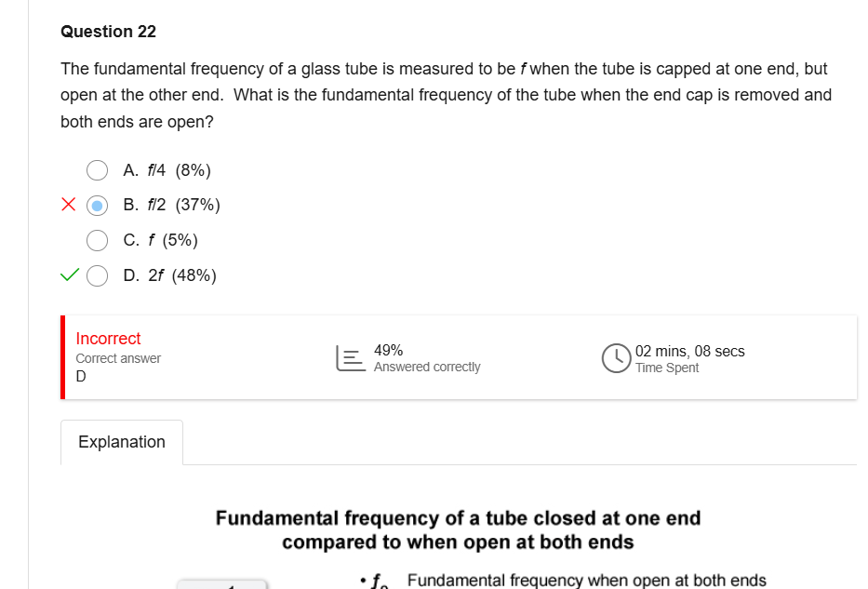
Task: Choose option C, f
Action: (98, 240)
